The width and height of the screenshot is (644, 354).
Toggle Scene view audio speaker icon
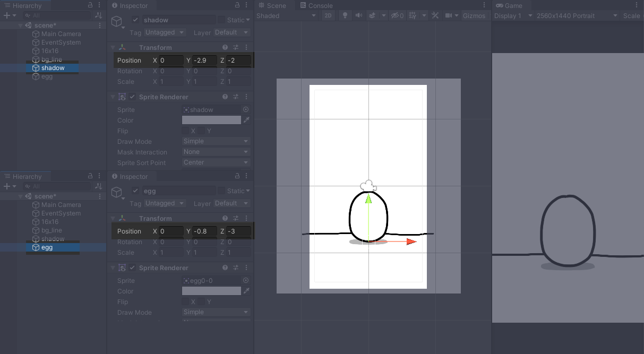point(359,15)
